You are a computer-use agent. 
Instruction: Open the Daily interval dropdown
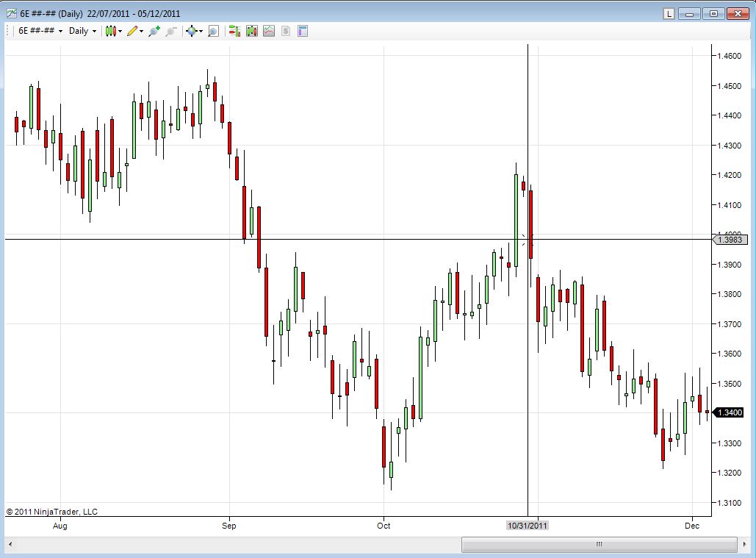pos(82,31)
